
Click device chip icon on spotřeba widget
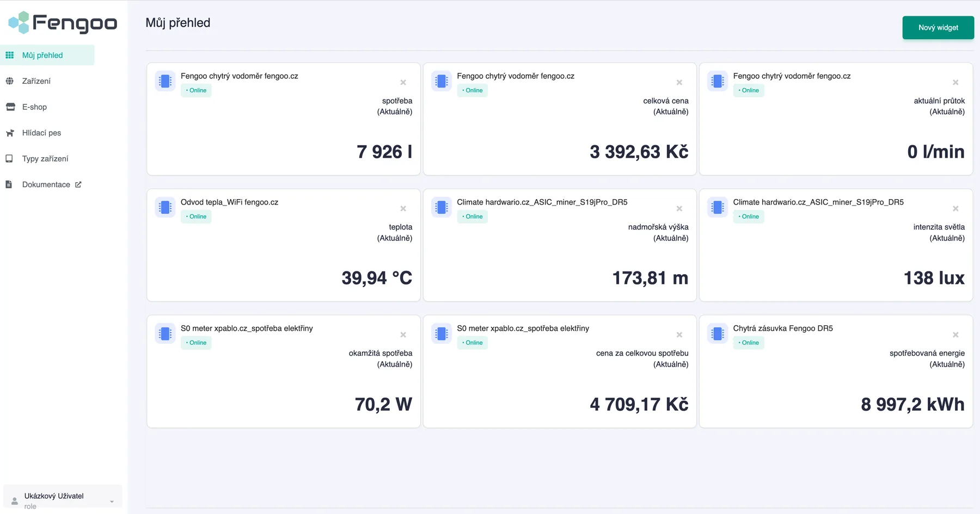166,82
